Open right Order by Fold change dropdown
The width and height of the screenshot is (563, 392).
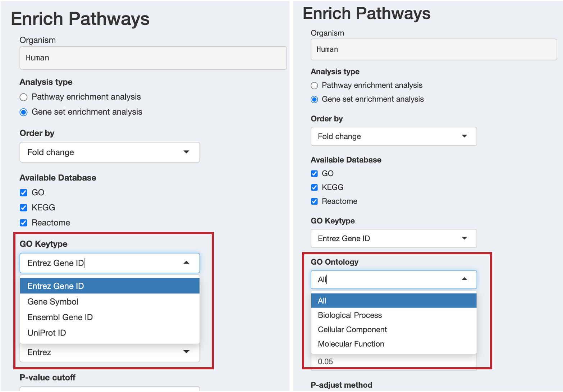[x=394, y=136]
